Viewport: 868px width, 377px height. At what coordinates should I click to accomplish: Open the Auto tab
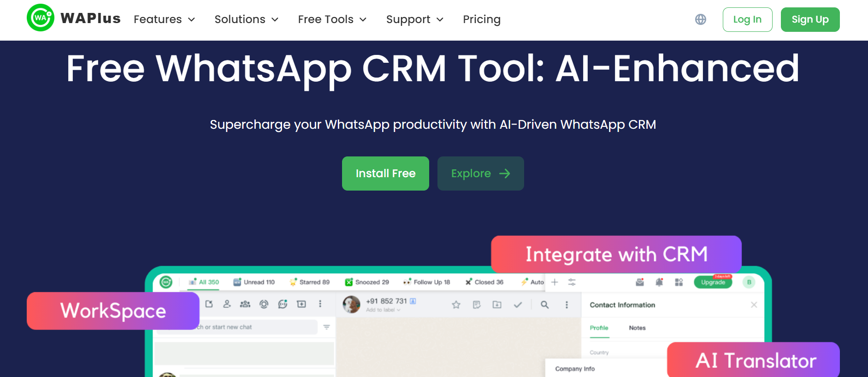point(532,282)
